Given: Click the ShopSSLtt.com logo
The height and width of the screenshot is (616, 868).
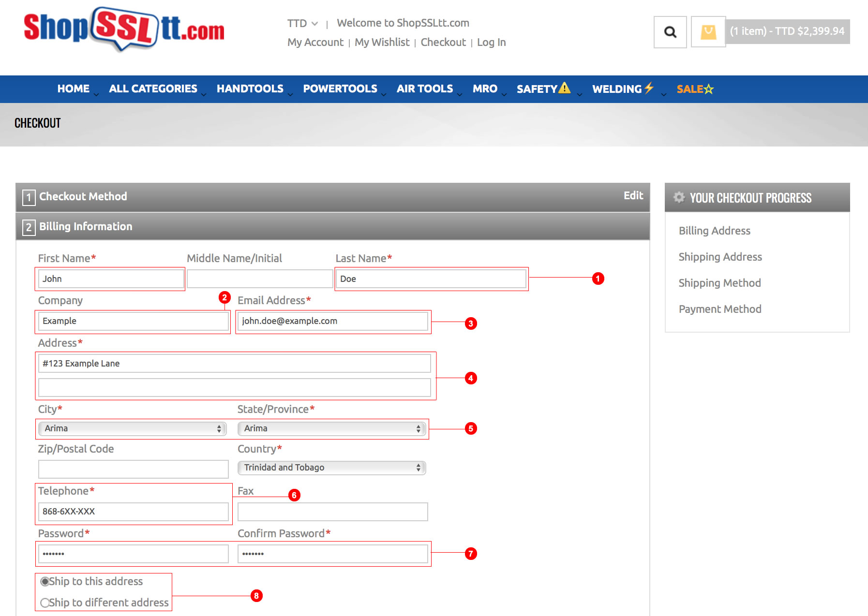Looking at the screenshot, I should 124,28.
